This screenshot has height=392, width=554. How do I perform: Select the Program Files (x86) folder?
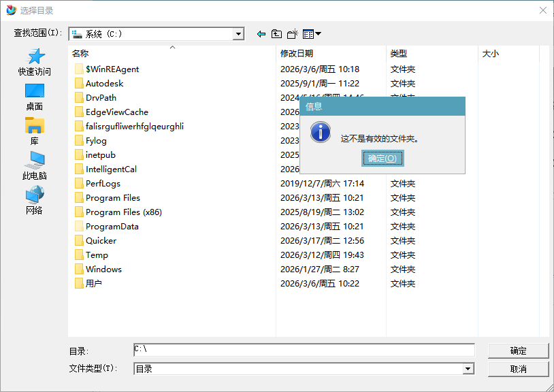pyautogui.click(x=123, y=212)
